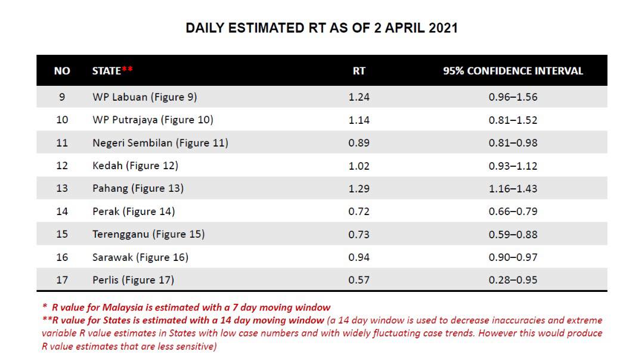Select the Perlis (Figure 17) entry

coord(133,280)
